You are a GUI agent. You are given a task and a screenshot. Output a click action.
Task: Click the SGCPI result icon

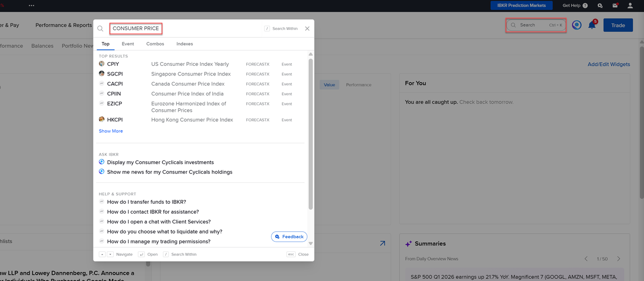[x=102, y=73]
